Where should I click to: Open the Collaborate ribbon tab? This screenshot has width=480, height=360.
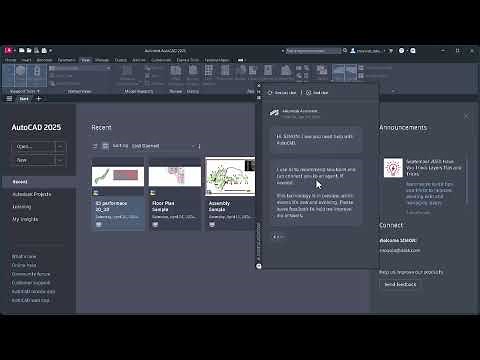point(161,60)
